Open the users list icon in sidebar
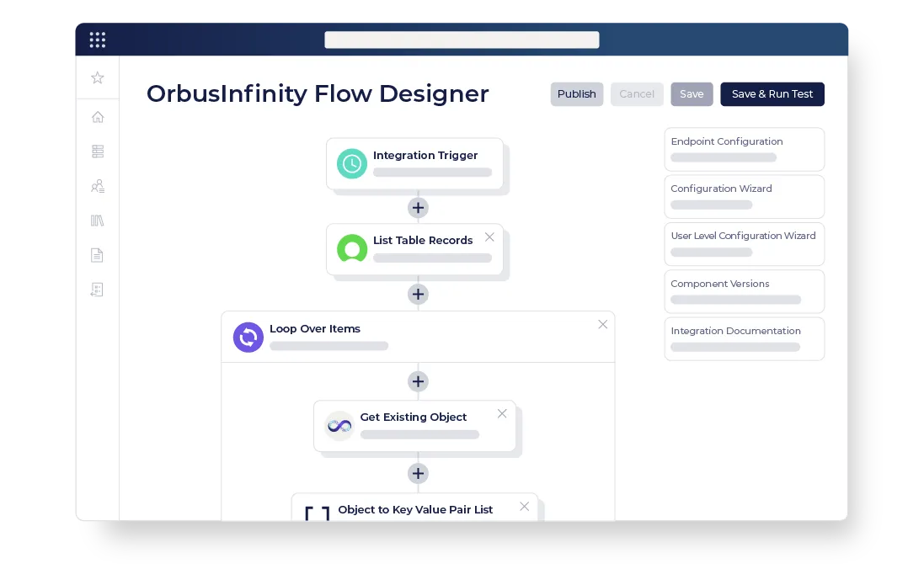This screenshot has width=924, height=569. 98,186
